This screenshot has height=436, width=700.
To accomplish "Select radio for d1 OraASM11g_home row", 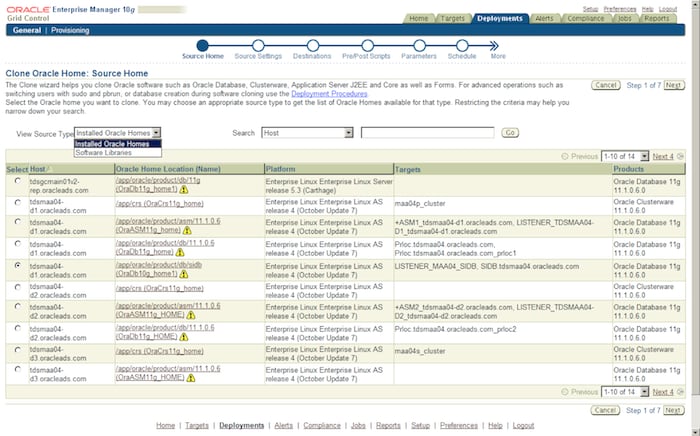I will click(18, 221).
